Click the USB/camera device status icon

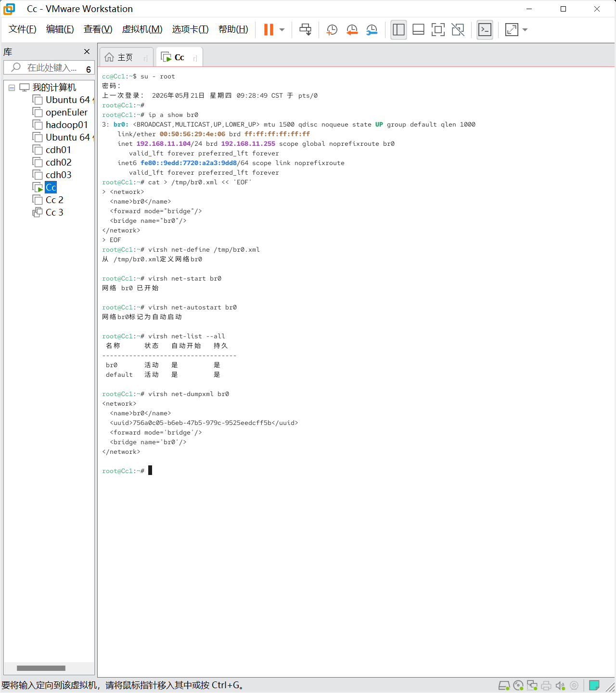[x=574, y=685]
